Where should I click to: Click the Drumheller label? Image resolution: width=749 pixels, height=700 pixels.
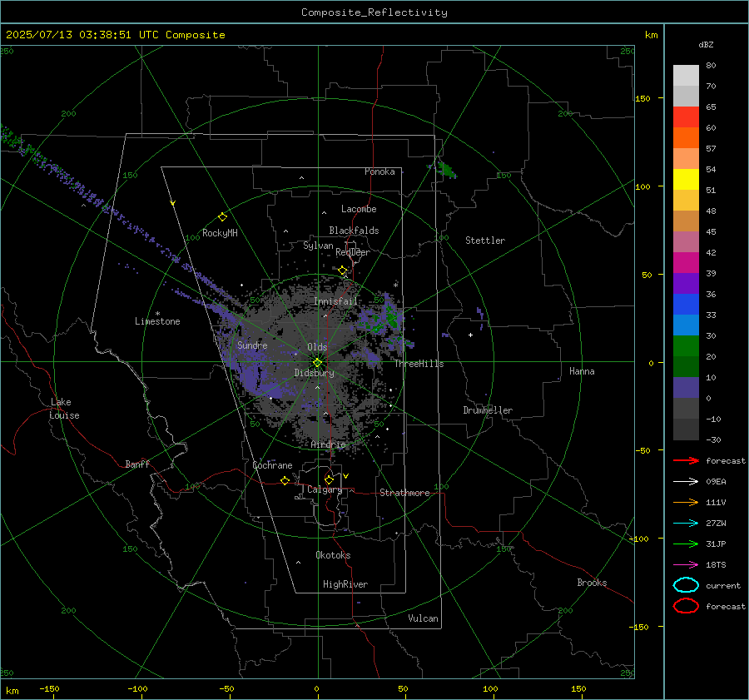pyautogui.click(x=488, y=410)
